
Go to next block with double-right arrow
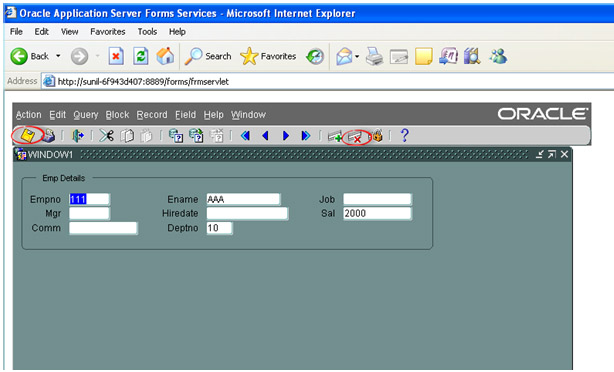pos(306,136)
